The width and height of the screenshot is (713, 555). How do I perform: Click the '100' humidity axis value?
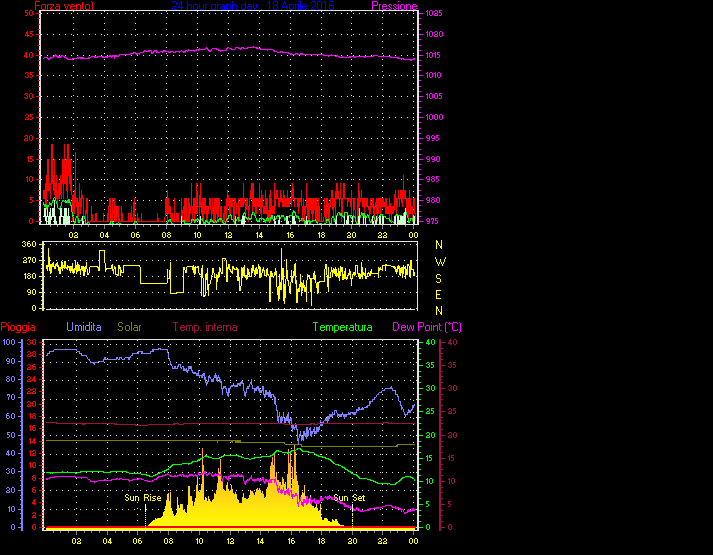click(x=9, y=342)
